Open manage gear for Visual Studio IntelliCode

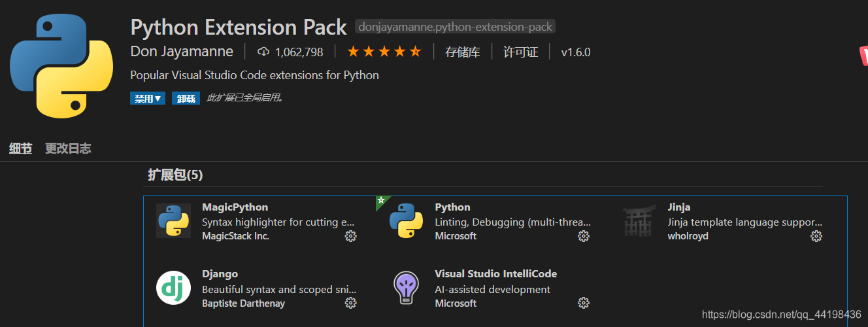point(584,303)
